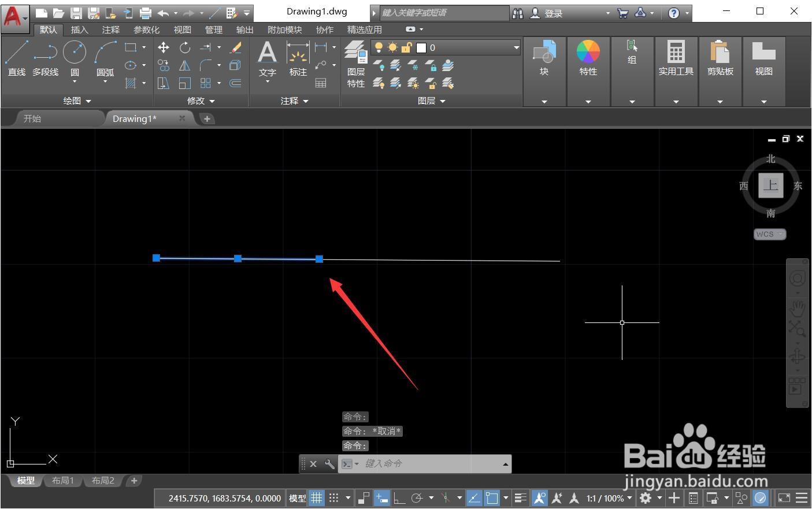The height and width of the screenshot is (509, 812).
Task: Open the WCS coordinate system dropdown
Action: tap(770, 234)
